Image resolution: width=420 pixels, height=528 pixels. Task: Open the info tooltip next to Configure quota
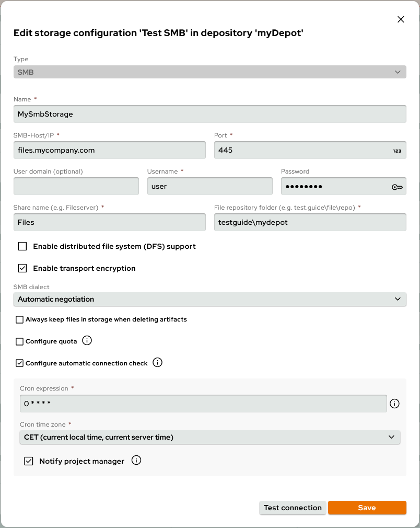click(87, 341)
